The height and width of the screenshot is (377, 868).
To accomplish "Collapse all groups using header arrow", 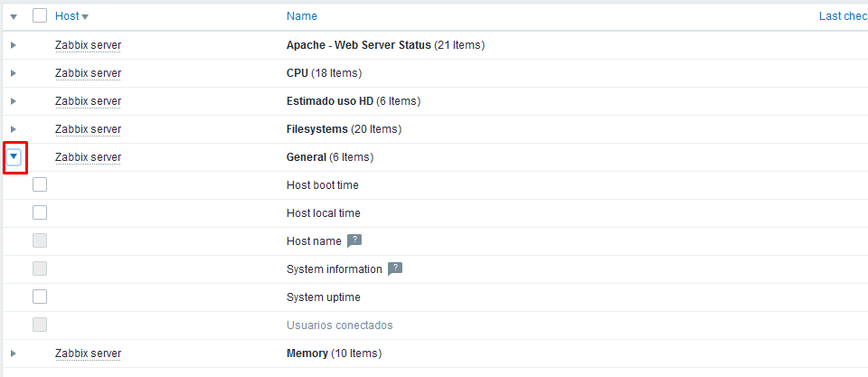I will coord(14,16).
